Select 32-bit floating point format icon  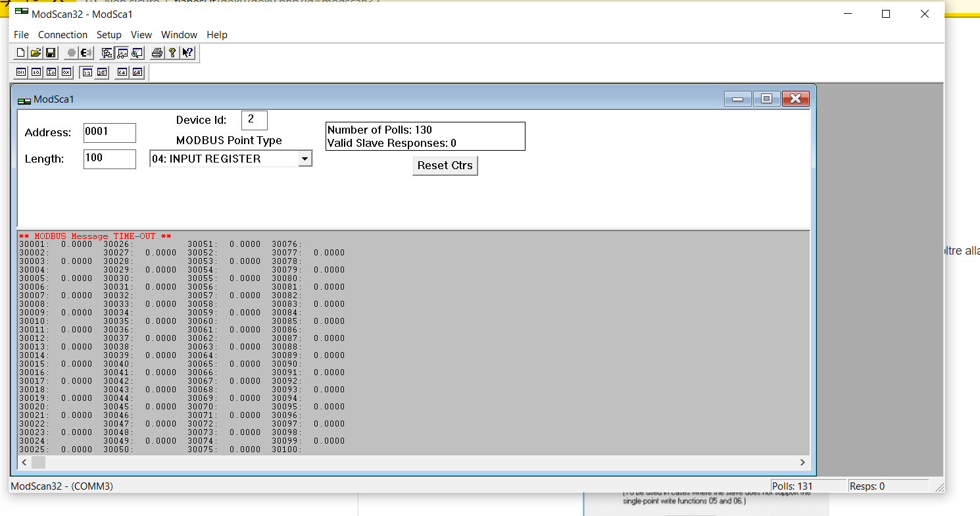87,72
